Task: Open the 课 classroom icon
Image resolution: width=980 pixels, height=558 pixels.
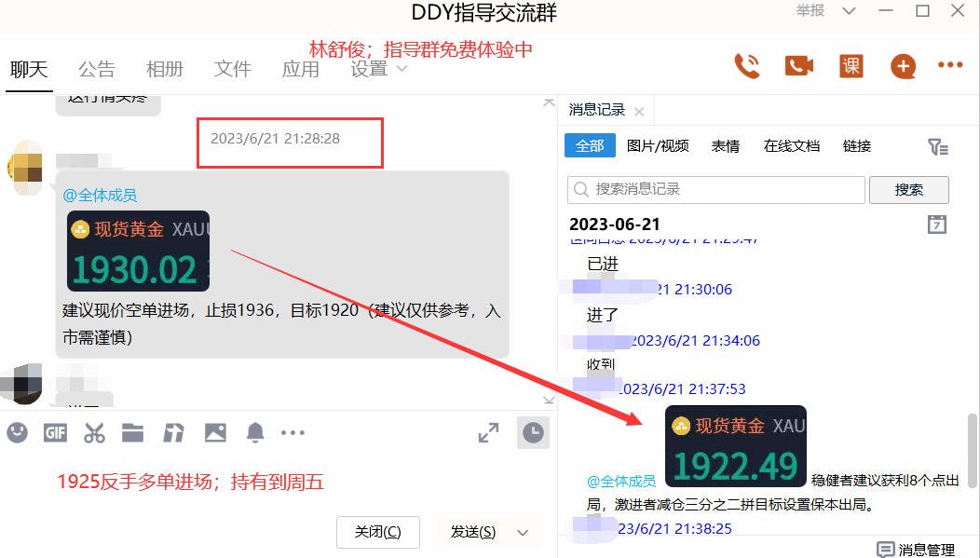Action: coord(851,66)
